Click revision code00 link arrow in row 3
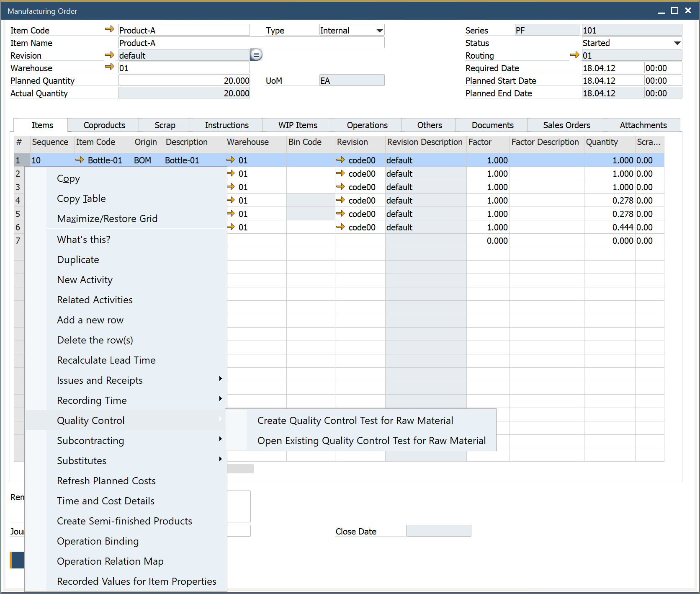The width and height of the screenshot is (700, 594). point(340,186)
